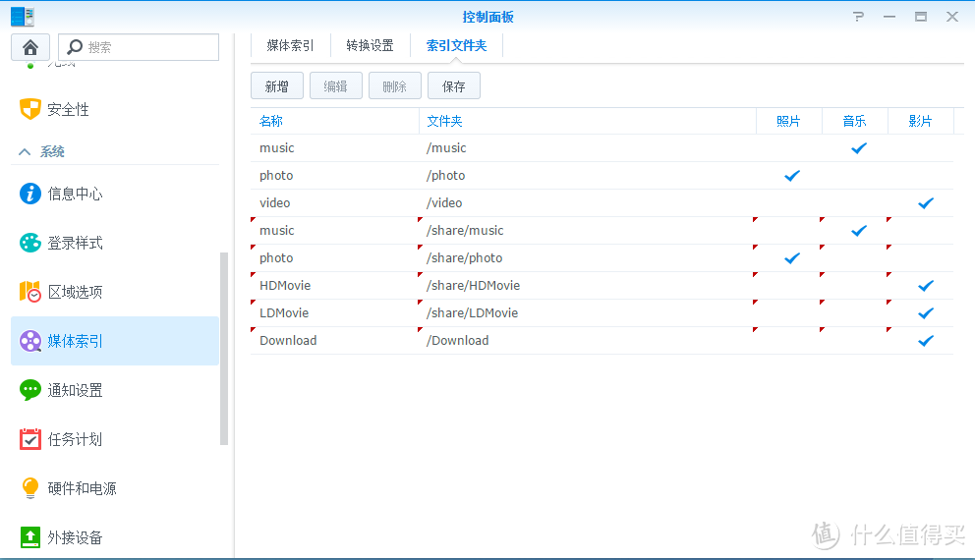Toggle music checkmark for /share/music
Screen dimensions: 975x560
(859, 231)
